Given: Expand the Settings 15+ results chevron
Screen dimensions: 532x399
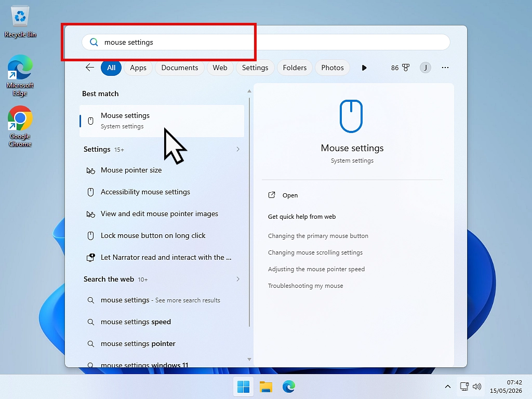Looking at the screenshot, I should click(x=238, y=149).
